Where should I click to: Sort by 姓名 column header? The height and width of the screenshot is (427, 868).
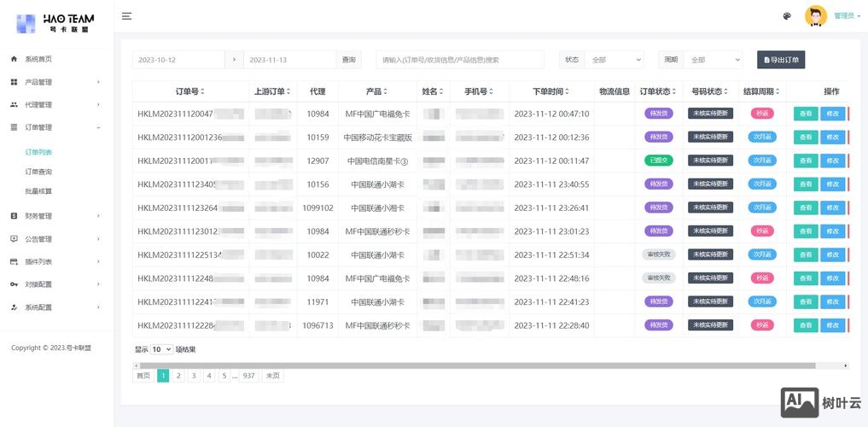click(x=433, y=91)
